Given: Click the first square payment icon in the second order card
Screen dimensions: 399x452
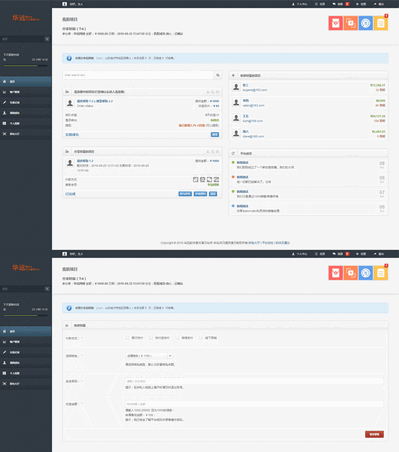Looking at the screenshot, I should tap(196, 179).
